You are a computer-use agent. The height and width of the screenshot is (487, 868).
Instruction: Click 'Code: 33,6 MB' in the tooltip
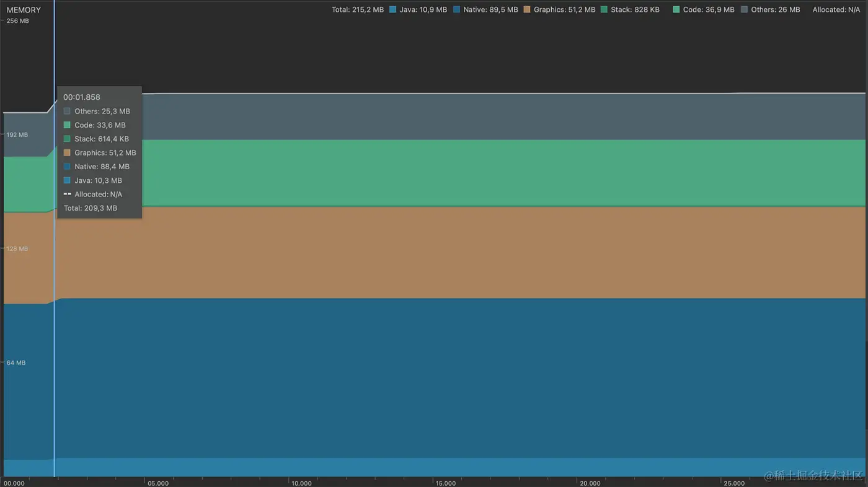pyautogui.click(x=100, y=125)
